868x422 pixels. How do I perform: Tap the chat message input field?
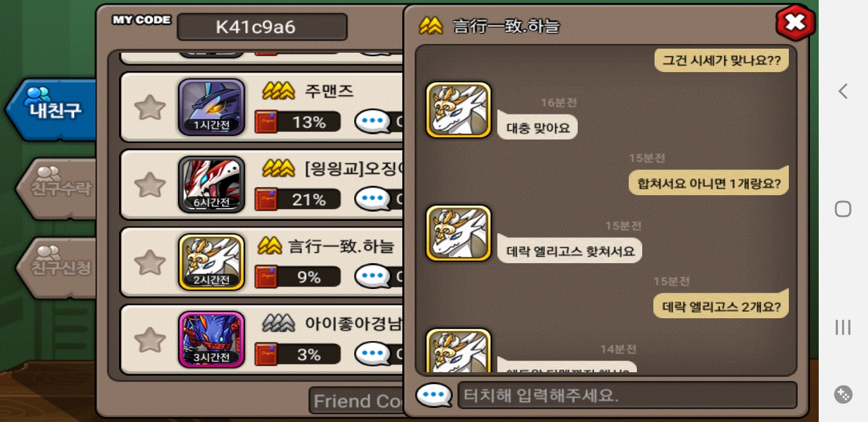point(627,396)
